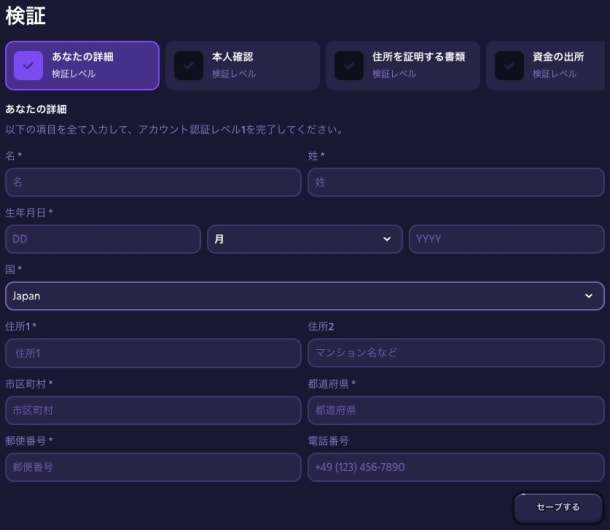
Task: Focus the 姓 last name field
Action: coord(456,182)
